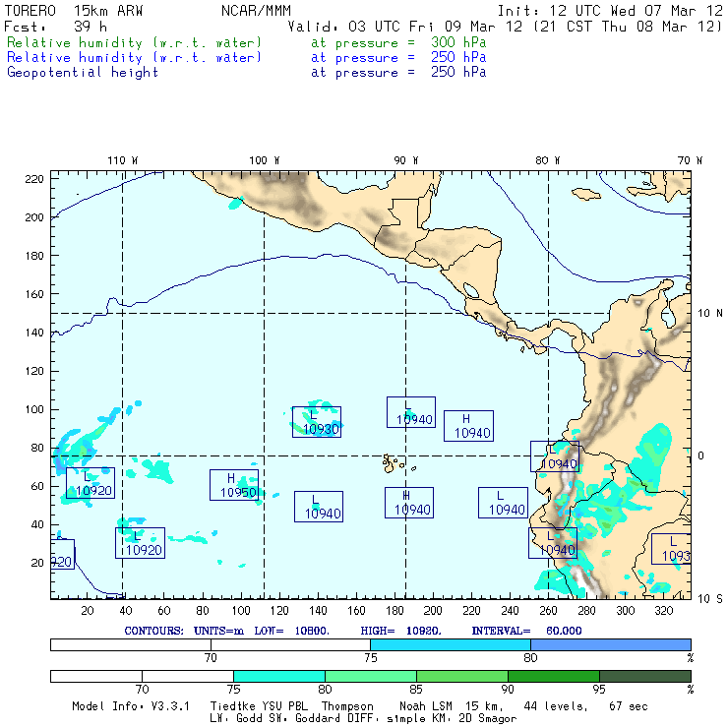Click the 'NCAR/MMM' header label
This screenshot has width=728, height=728.
(257, 11)
